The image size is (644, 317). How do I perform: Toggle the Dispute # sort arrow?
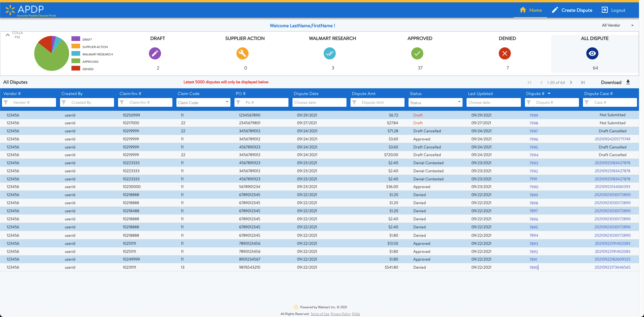point(549,94)
